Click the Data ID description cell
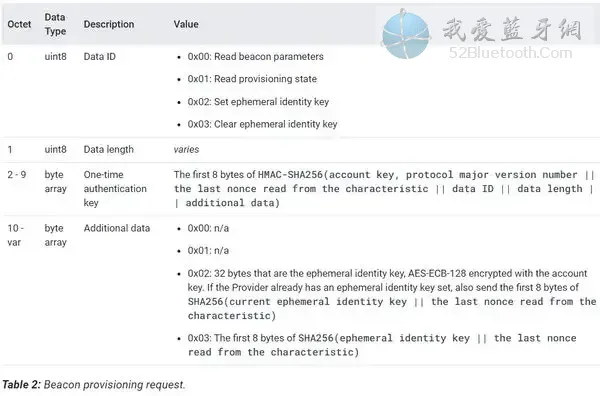 pyautogui.click(x=99, y=57)
